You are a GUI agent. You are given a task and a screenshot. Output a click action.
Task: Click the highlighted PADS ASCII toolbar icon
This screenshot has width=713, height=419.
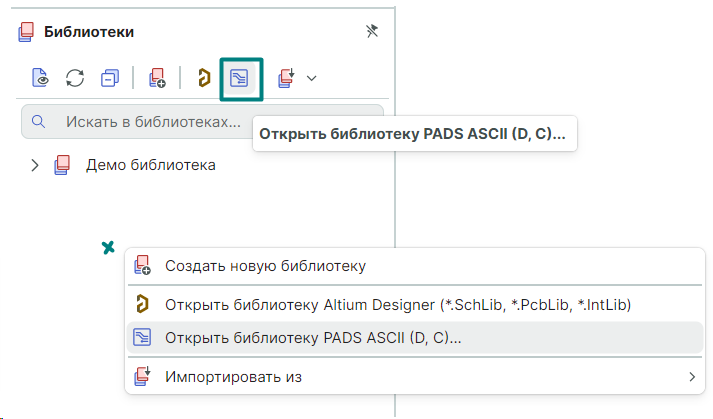240,78
